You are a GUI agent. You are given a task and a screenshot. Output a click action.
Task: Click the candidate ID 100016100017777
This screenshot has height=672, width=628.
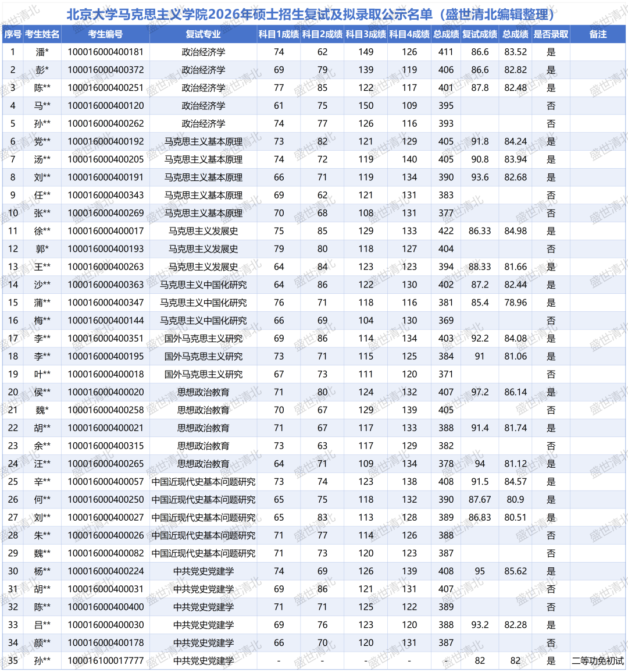105,661
